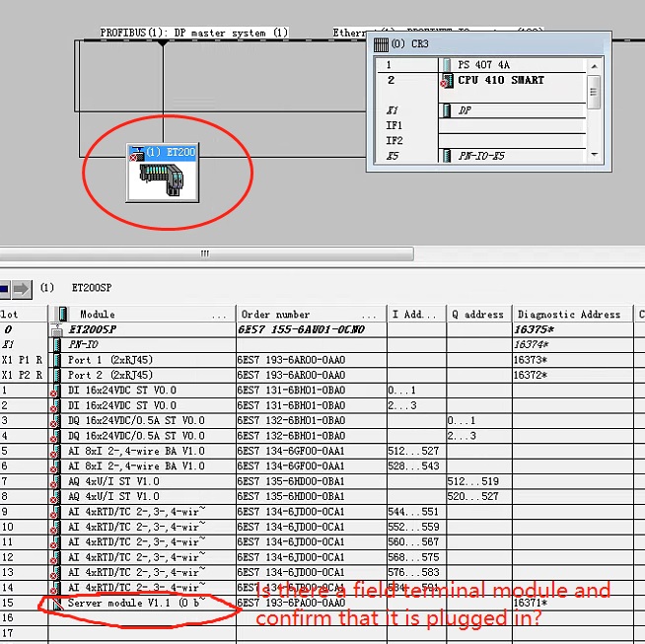Click slot 13 order number 6ES7 134-6JD00-0CA1
Viewport: 645px width, 644px height.
click(291, 572)
